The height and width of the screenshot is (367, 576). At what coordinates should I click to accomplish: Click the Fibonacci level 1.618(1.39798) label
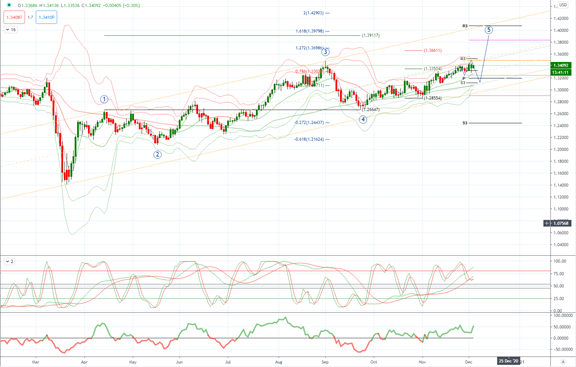310,31
